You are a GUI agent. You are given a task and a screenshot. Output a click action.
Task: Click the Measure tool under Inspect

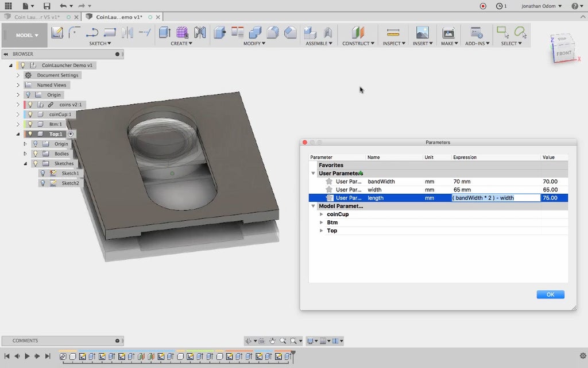click(x=393, y=33)
